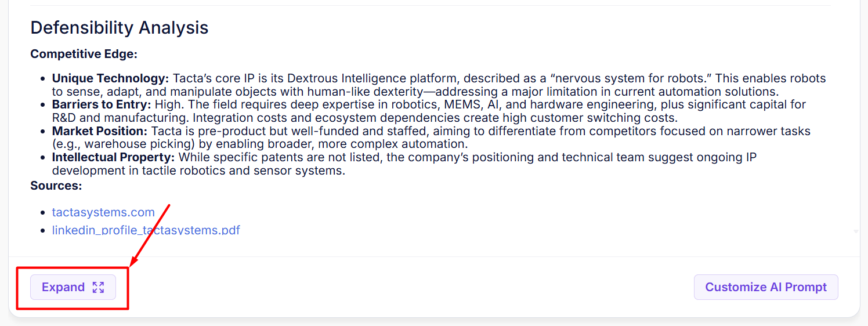This screenshot has width=868, height=326.
Task: Open the linkedin_profile_tactasystems.pdf link
Action: point(146,230)
